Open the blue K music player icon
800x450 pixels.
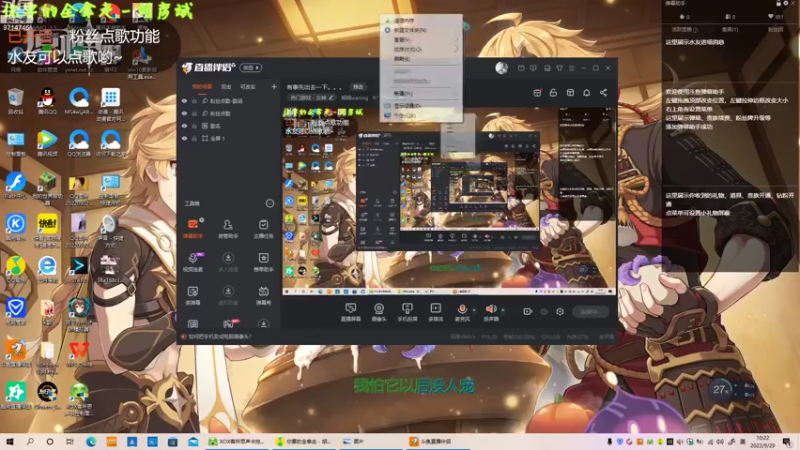[15, 228]
